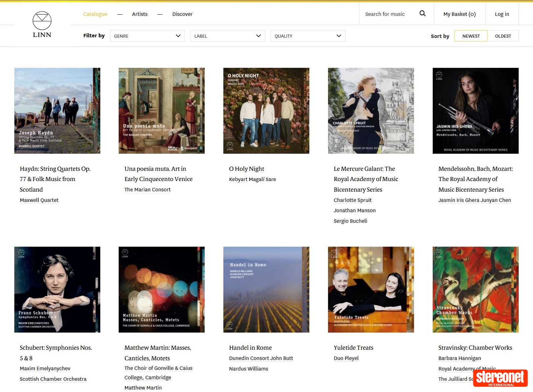Click the Log in link

point(502,14)
